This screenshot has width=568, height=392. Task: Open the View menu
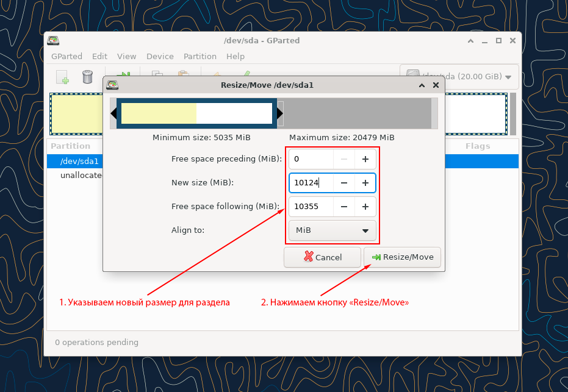pyautogui.click(x=126, y=57)
